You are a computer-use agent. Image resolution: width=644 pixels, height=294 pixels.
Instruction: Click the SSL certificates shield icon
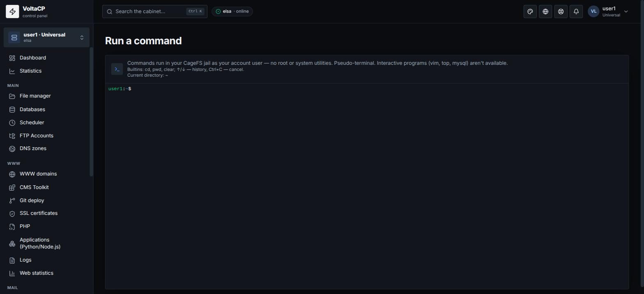12,213
